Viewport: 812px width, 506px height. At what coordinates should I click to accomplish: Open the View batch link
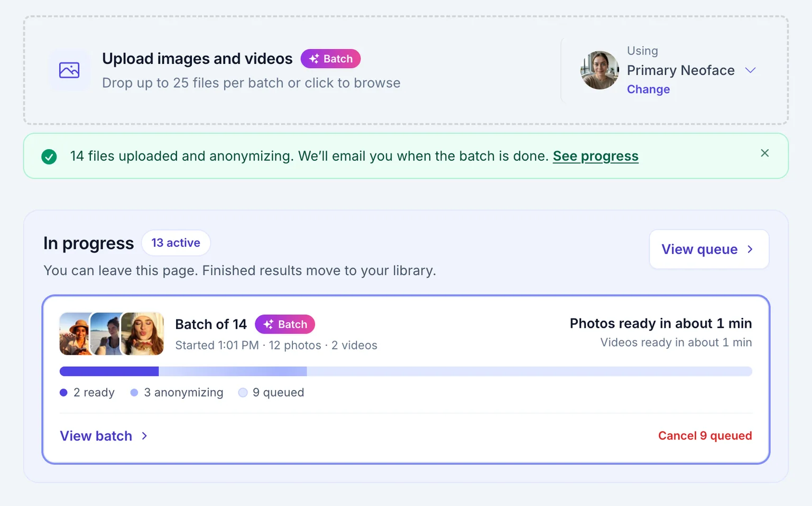(x=104, y=436)
